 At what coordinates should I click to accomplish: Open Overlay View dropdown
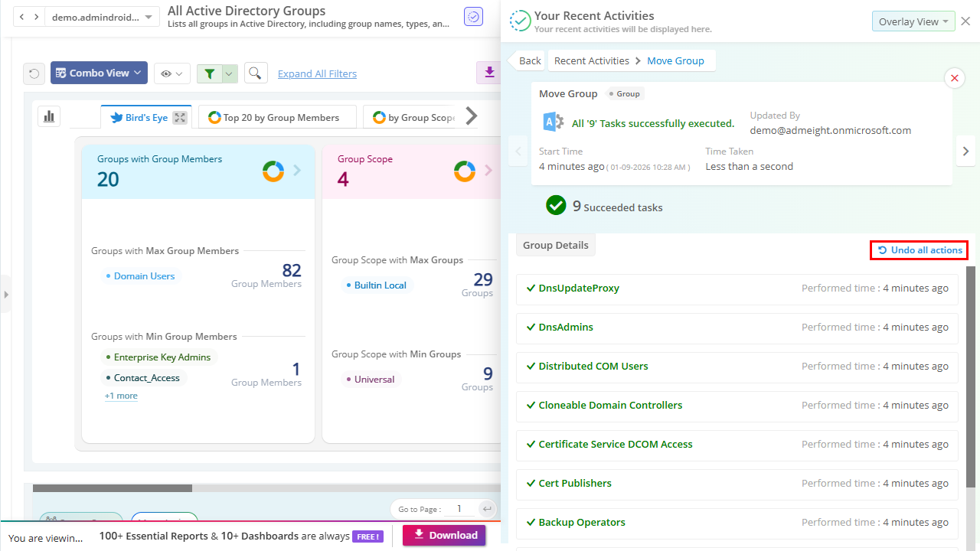(913, 21)
